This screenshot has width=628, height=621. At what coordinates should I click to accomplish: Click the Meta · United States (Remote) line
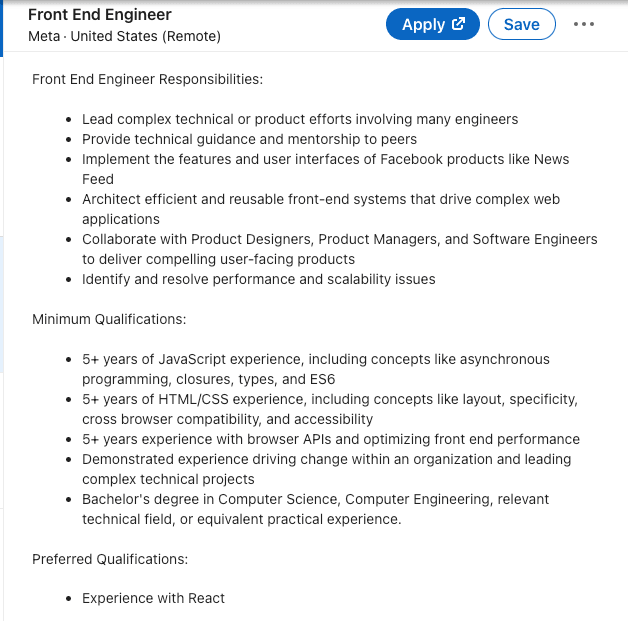124,36
